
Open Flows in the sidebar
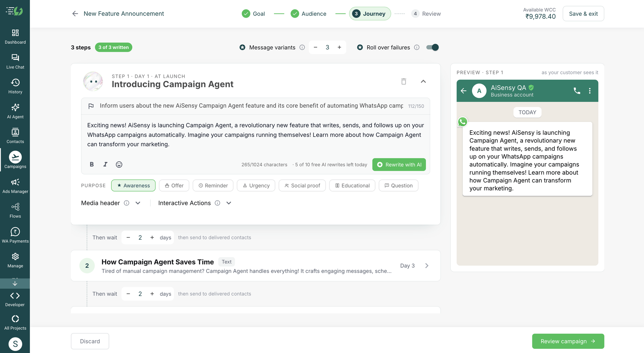point(15,211)
